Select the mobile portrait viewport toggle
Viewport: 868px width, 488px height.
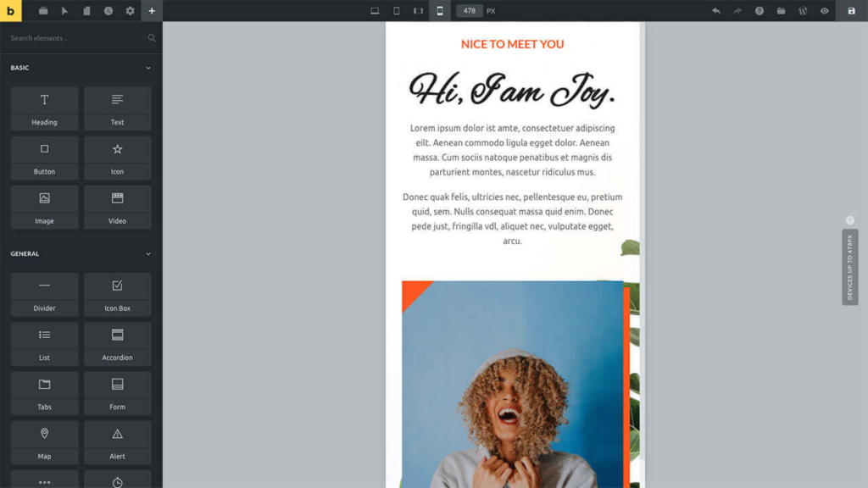(x=439, y=11)
